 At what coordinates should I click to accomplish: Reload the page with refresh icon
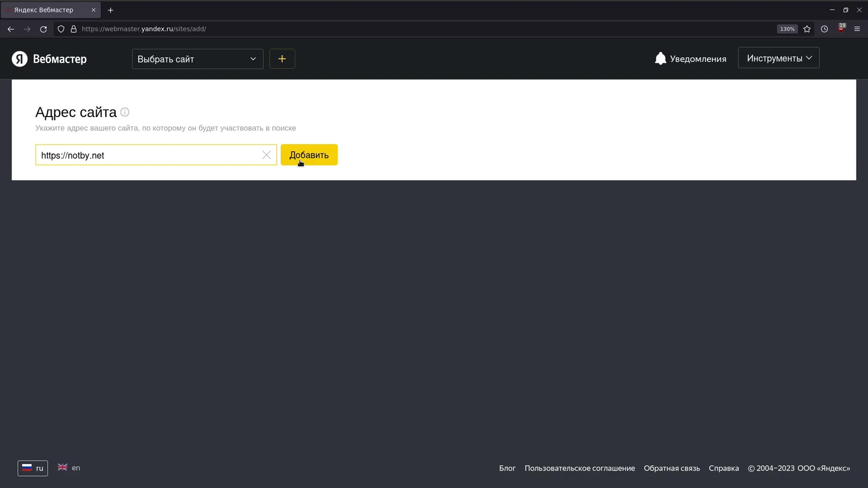click(43, 29)
